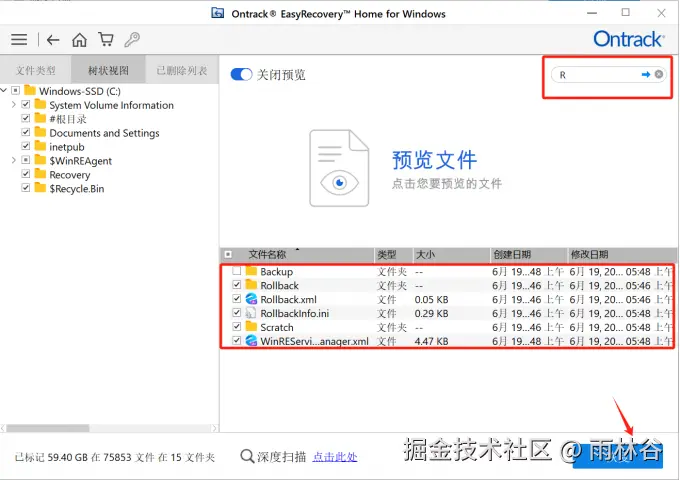Toggle the preview switch off
This screenshot has height=480, width=680.
point(241,75)
